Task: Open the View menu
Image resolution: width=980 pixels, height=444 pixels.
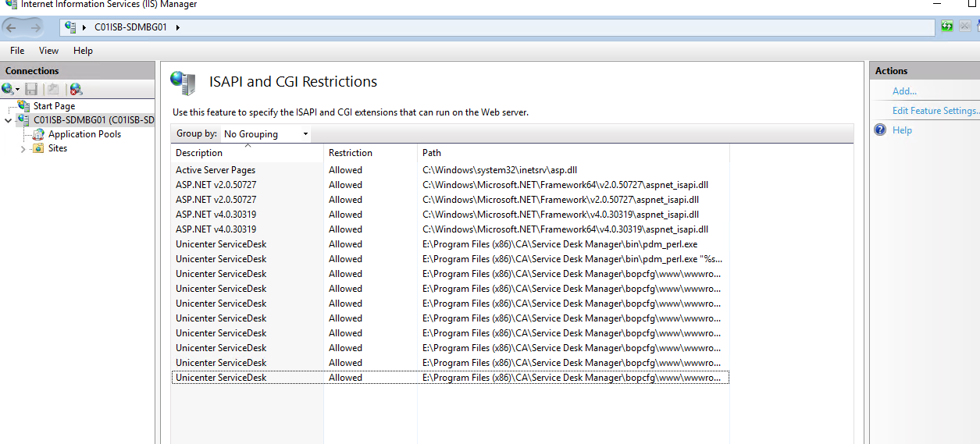Action: [48, 50]
